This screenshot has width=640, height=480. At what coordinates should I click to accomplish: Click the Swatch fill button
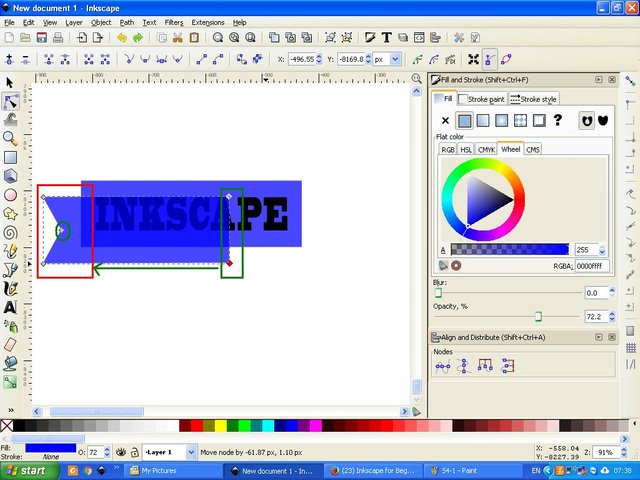tap(539, 120)
